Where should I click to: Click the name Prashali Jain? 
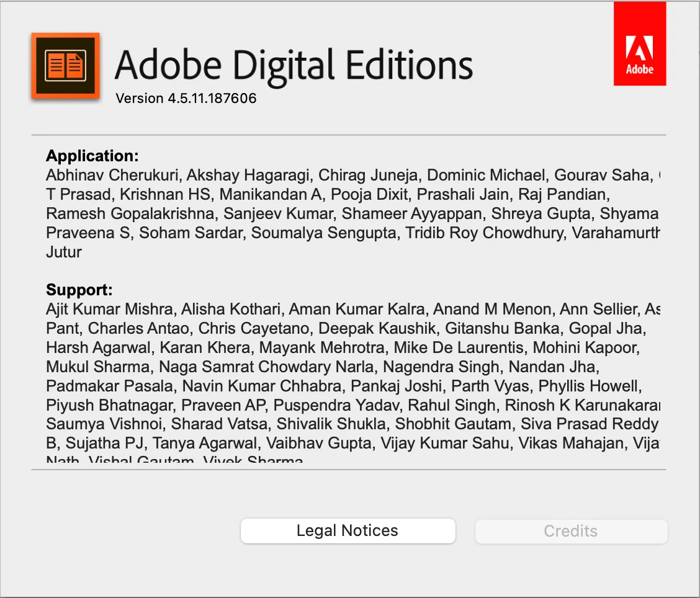coord(462,194)
